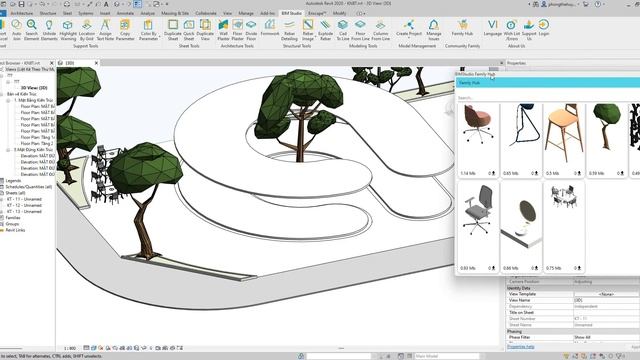Viewport: 640px width, 360px height.
Task: Open the Modify ribbon tab
Action: point(339,13)
